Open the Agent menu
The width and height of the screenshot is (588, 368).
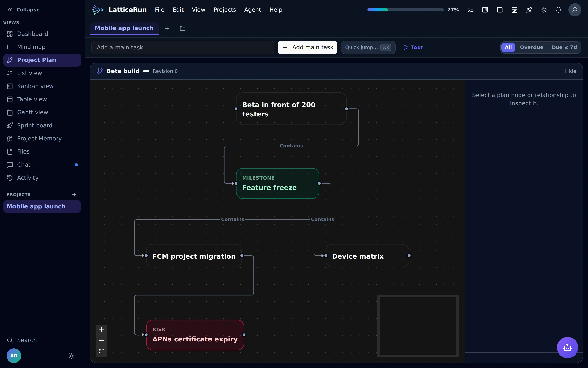(253, 10)
